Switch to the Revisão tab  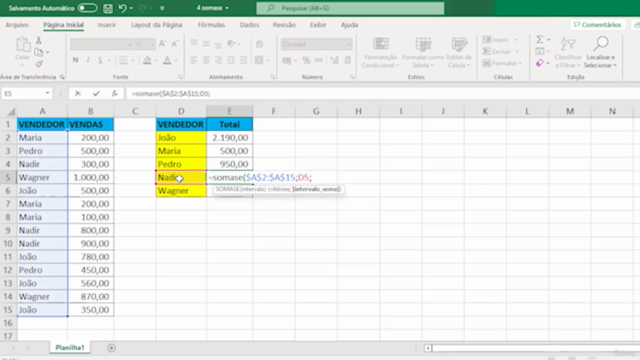tap(284, 25)
